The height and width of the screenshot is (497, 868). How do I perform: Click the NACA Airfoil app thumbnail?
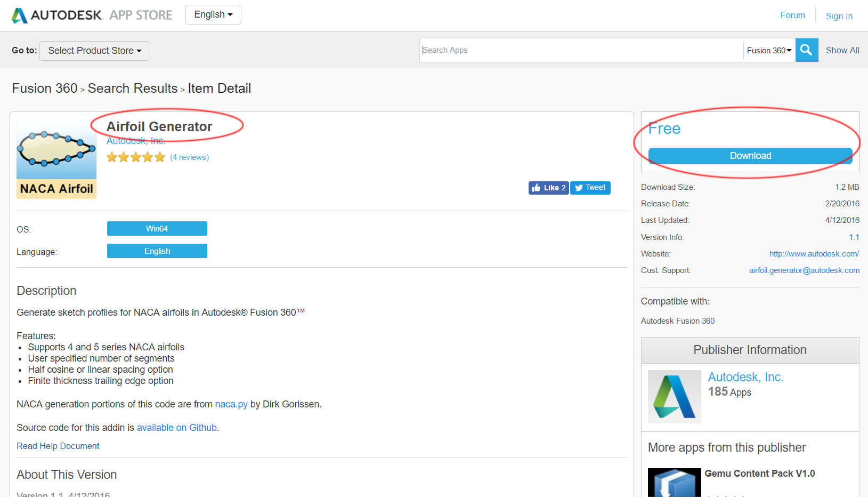coord(56,159)
